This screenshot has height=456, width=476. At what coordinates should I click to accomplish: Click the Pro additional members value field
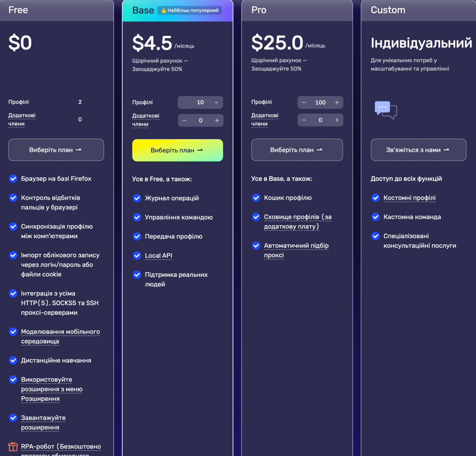(320, 120)
